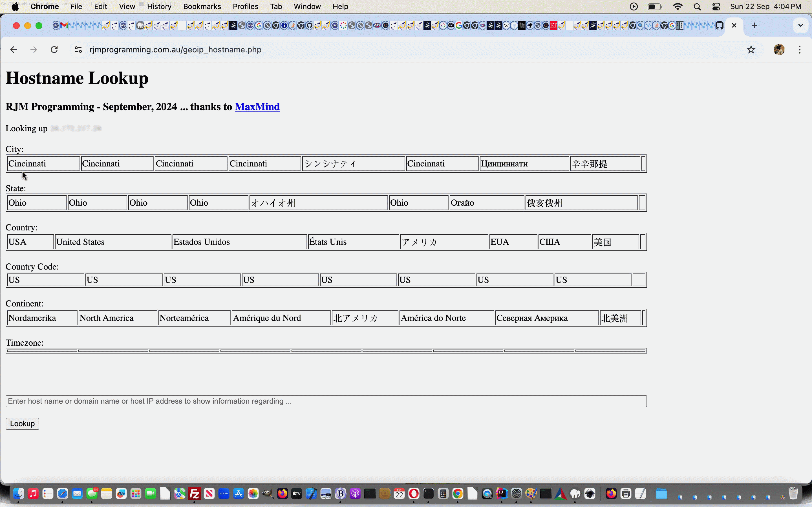The height and width of the screenshot is (507, 812).
Task: Bookmark this page with the star icon
Action: click(x=751, y=50)
